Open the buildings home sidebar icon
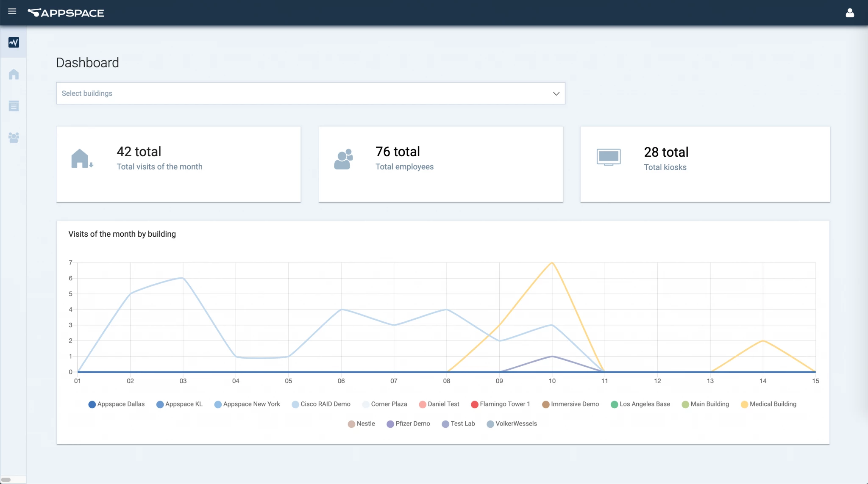The image size is (868, 484). (14, 74)
